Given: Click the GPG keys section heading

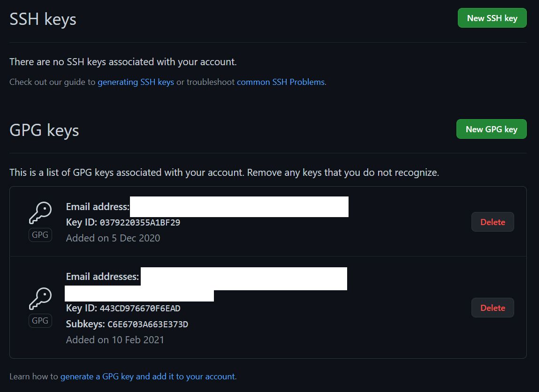Looking at the screenshot, I should point(44,130).
